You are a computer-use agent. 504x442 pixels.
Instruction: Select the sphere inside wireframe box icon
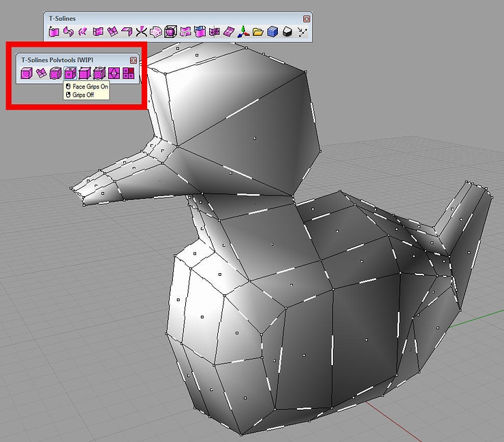[x=170, y=32]
